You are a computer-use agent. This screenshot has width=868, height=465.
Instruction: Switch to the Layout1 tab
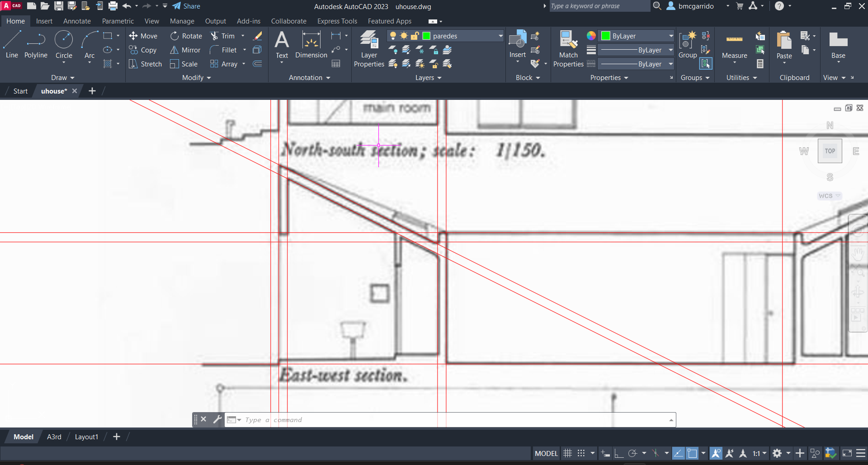pyautogui.click(x=86, y=437)
